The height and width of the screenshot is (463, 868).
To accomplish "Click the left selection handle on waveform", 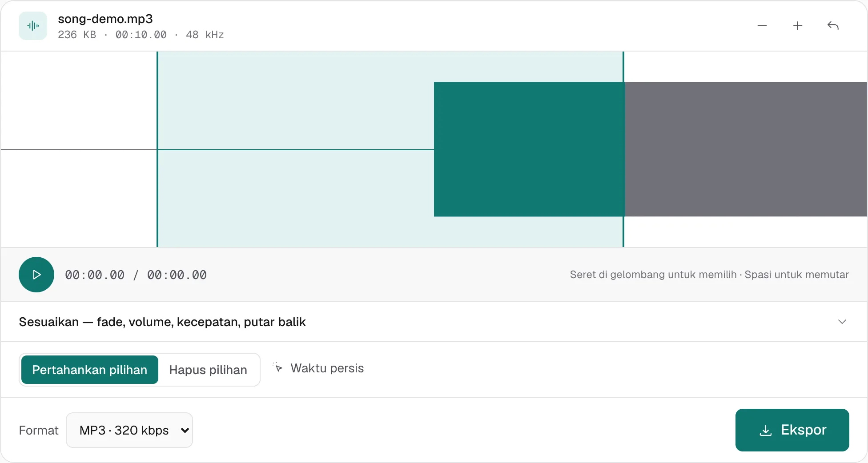I will [x=157, y=149].
